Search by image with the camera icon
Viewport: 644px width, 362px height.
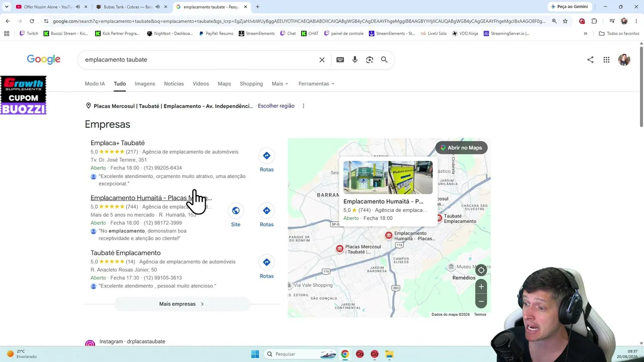click(370, 60)
